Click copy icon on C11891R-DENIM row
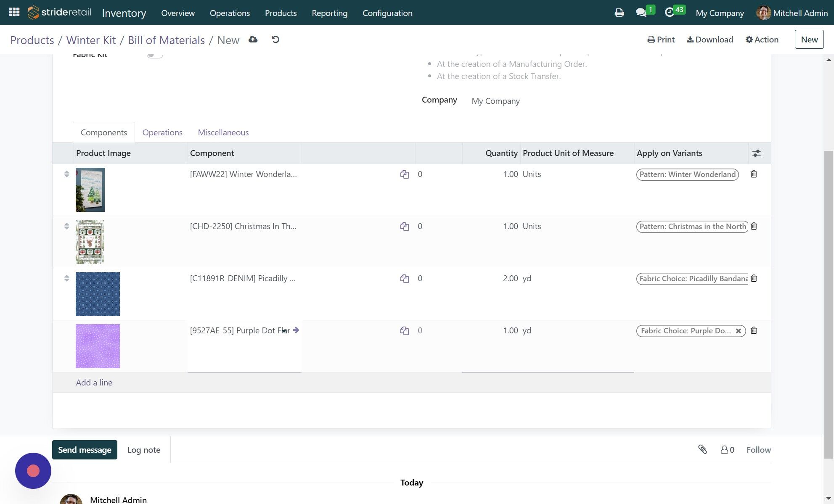 (405, 279)
